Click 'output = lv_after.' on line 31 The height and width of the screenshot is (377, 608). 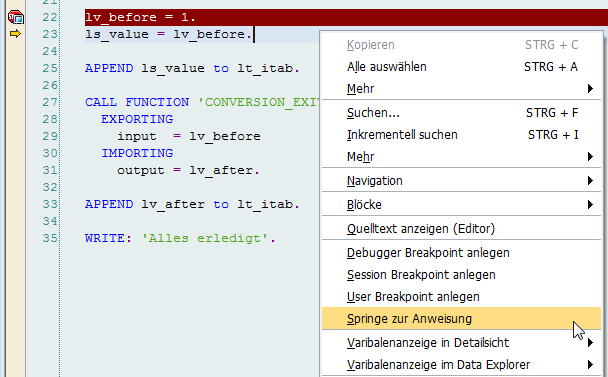coord(188,171)
